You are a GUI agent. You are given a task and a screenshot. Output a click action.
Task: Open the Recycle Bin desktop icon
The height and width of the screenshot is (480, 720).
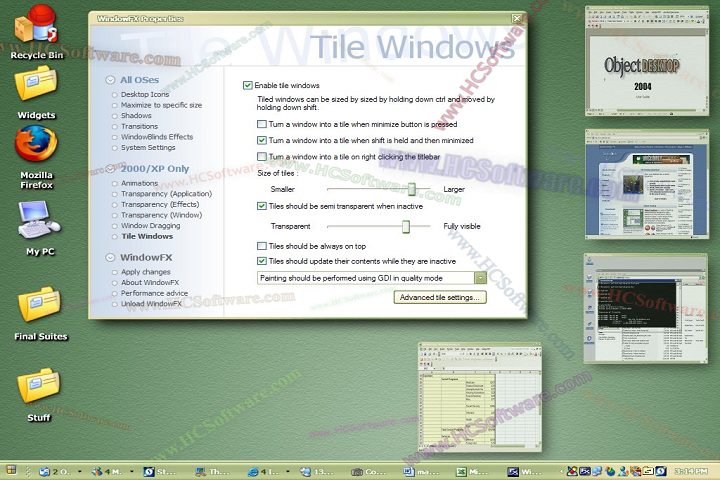coord(36,32)
